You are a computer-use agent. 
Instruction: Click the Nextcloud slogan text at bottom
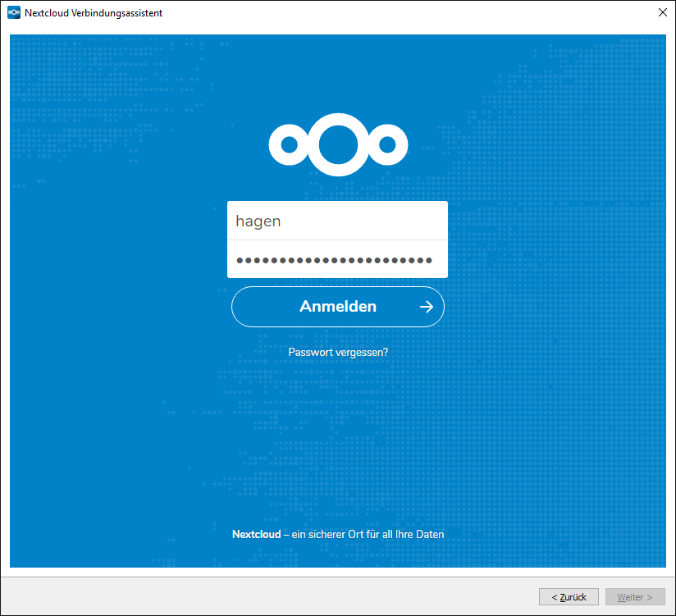click(x=338, y=535)
